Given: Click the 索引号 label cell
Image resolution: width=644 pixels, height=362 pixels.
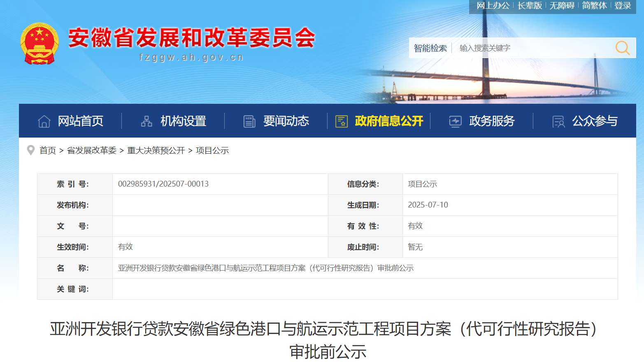Looking at the screenshot, I should (x=75, y=184).
